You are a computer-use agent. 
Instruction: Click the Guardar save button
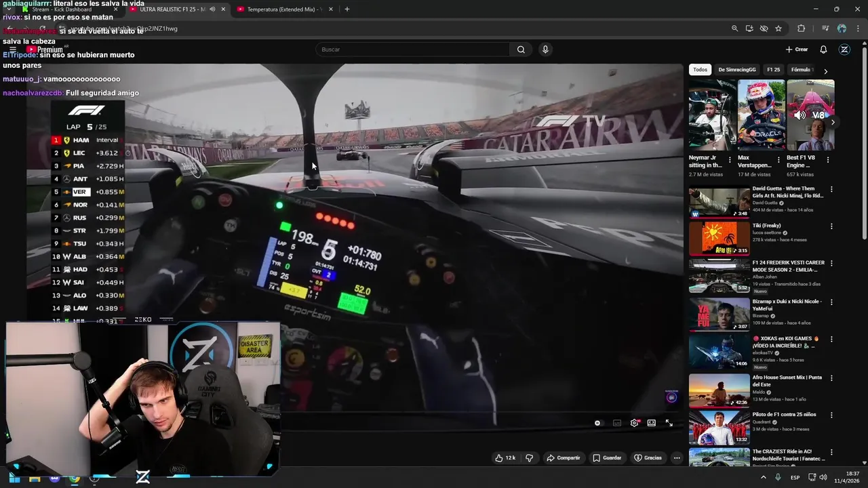607,457
